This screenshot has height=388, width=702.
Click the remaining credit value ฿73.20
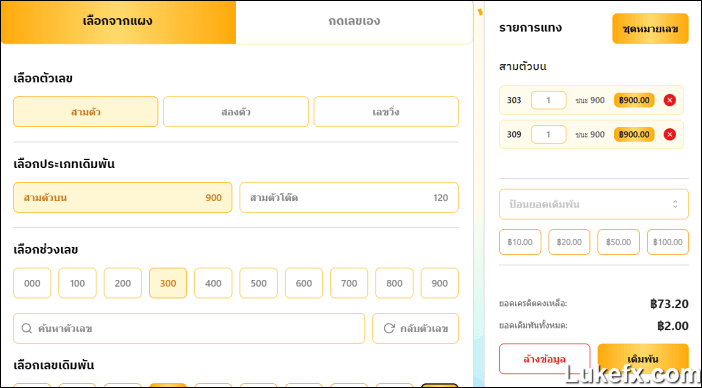pos(669,304)
